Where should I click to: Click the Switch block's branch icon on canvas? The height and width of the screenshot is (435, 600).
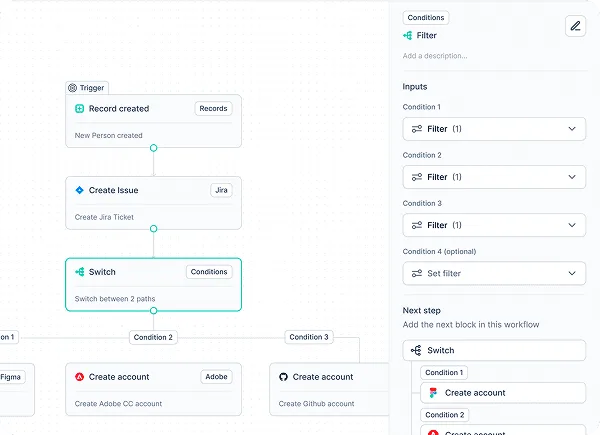pyautogui.click(x=80, y=272)
